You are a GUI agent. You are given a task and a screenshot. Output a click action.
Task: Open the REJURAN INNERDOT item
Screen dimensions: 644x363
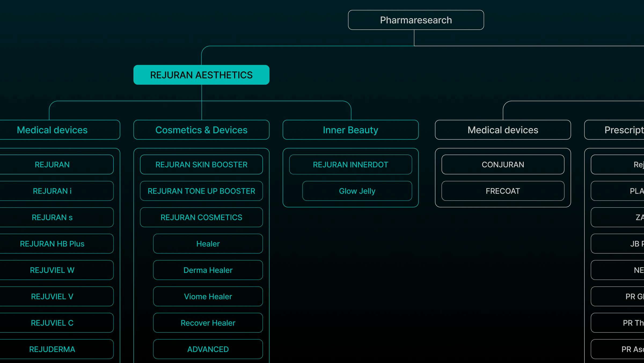(x=350, y=164)
